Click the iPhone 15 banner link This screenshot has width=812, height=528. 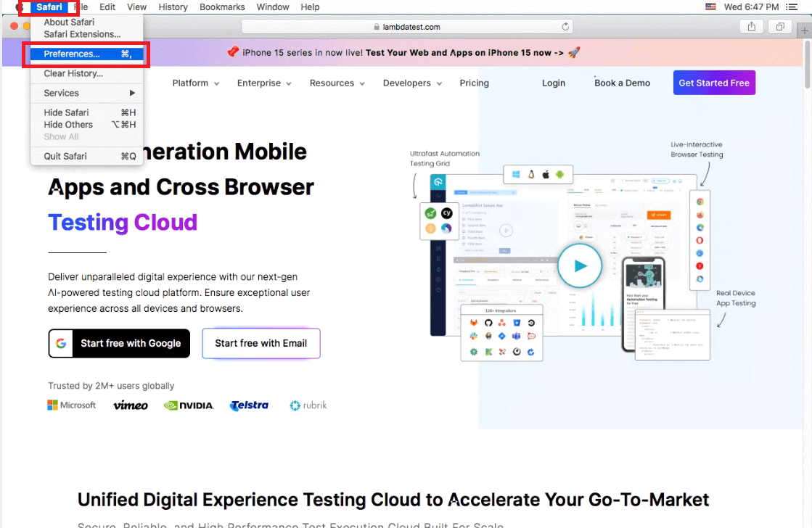[403, 53]
